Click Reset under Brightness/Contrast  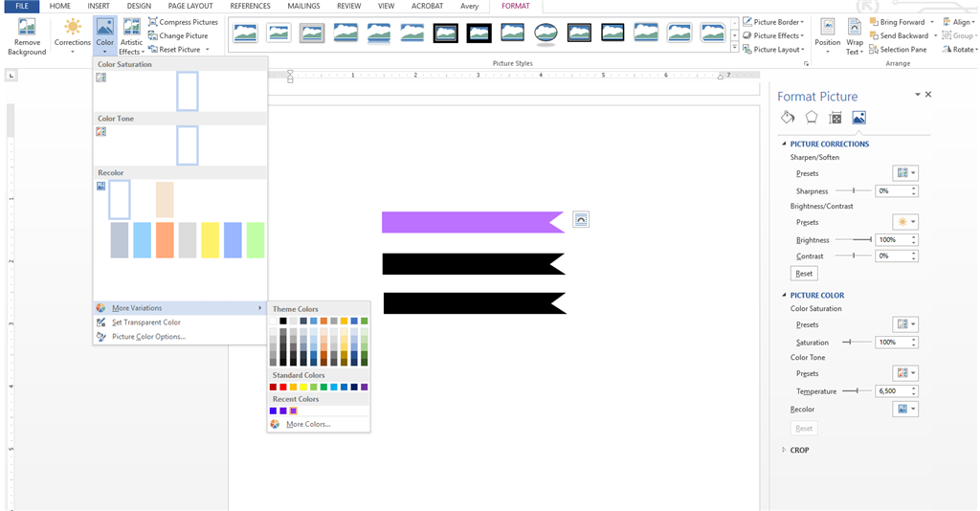(804, 274)
